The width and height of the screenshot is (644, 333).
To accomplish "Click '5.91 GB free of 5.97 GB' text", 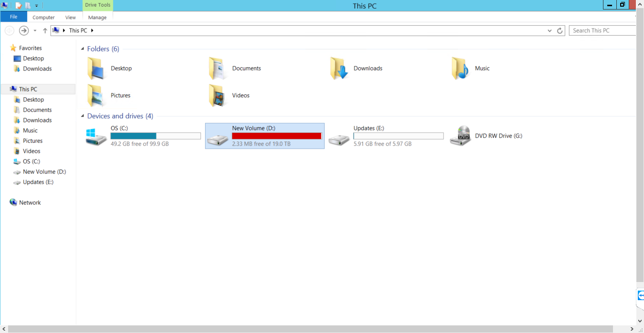I will point(383,144).
